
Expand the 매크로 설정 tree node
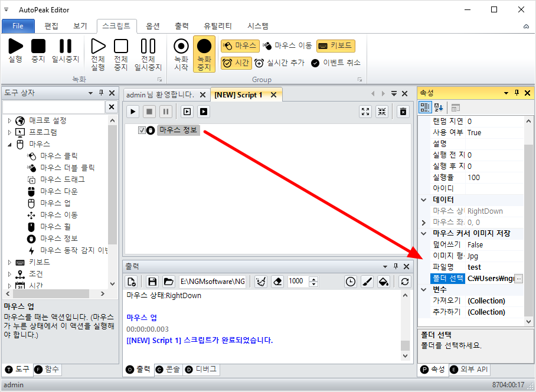click(x=9, y=120)
